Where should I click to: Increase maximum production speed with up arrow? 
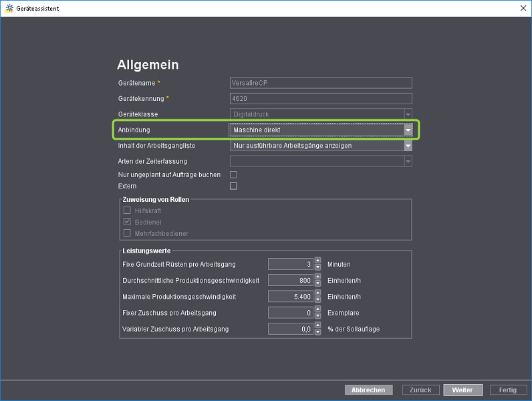tap(317, 293)
